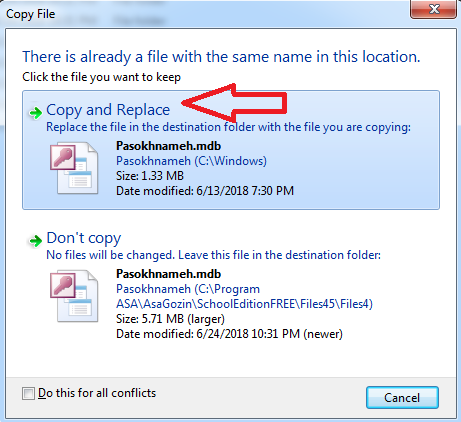
Task: Cancel the file copy operation
Action: pos(402,397)
